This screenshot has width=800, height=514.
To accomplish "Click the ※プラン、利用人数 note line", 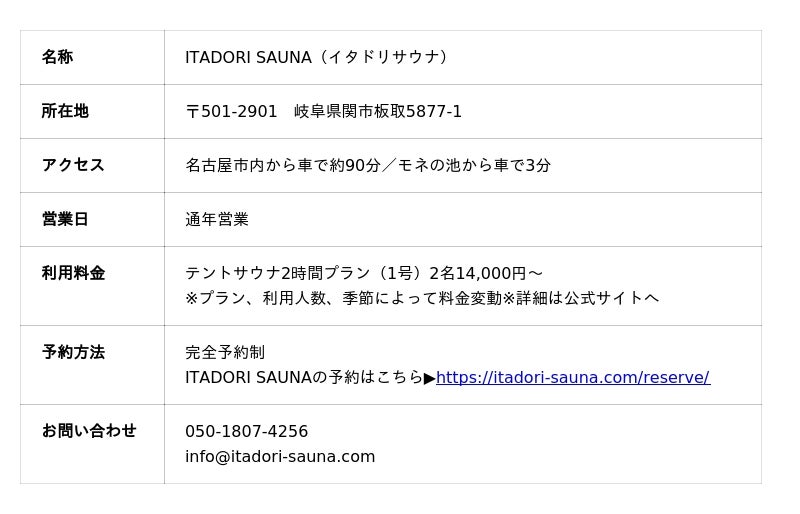I will 421,298.
